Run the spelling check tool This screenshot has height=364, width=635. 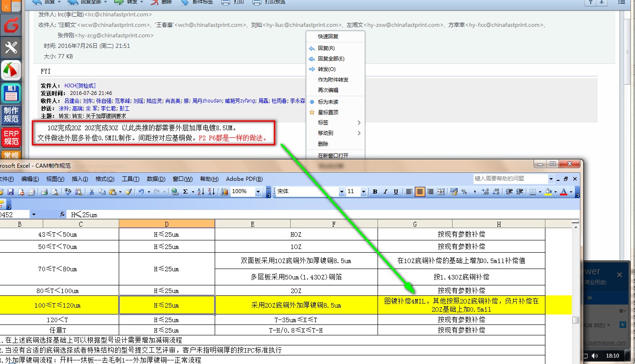pyautogui.click(x=68, y=192)
